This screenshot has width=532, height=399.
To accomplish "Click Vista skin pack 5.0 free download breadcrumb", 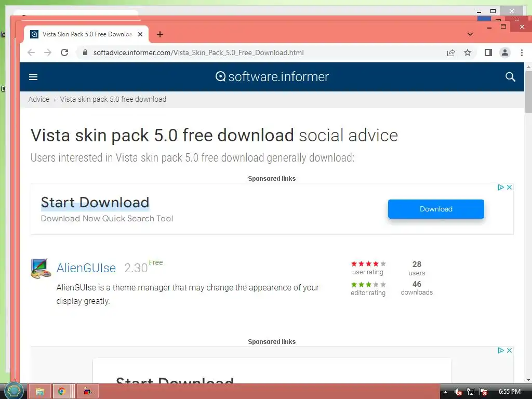I will point(113,99).
